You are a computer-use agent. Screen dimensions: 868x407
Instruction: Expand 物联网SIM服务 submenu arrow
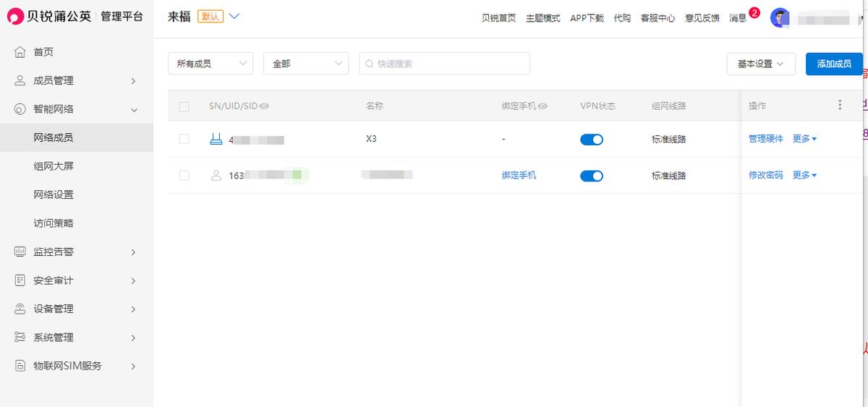[x=134, y=367]
